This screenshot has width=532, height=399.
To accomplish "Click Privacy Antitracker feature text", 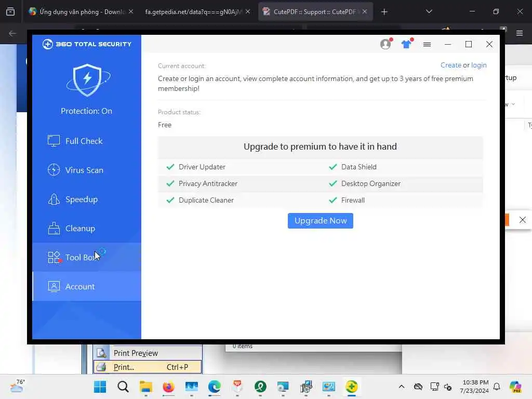I will [x=208, y=183].
